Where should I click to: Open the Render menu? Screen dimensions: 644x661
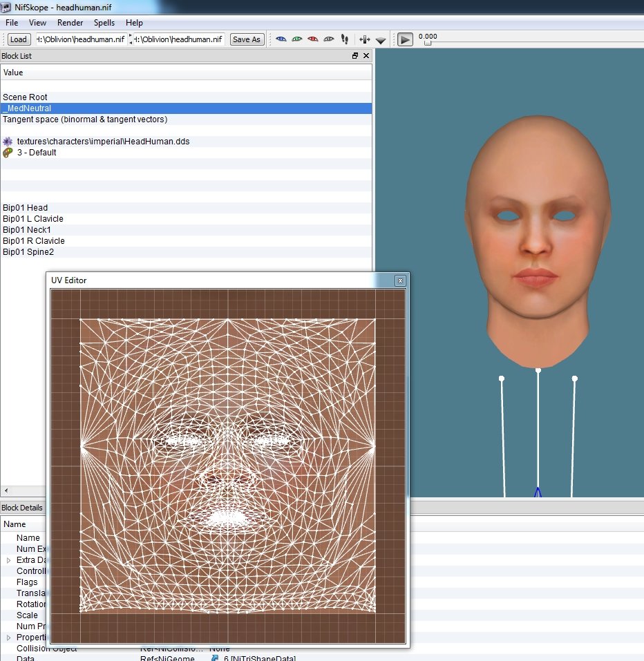(70, 23)
